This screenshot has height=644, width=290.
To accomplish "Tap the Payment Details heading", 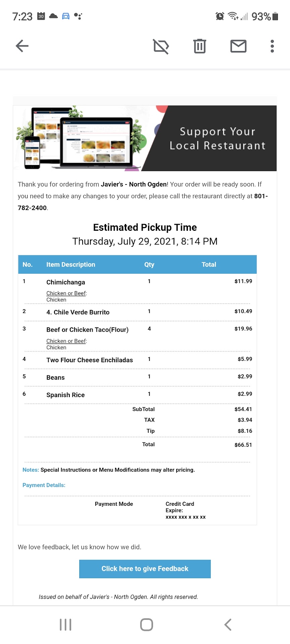I will [x=44, y=485].
